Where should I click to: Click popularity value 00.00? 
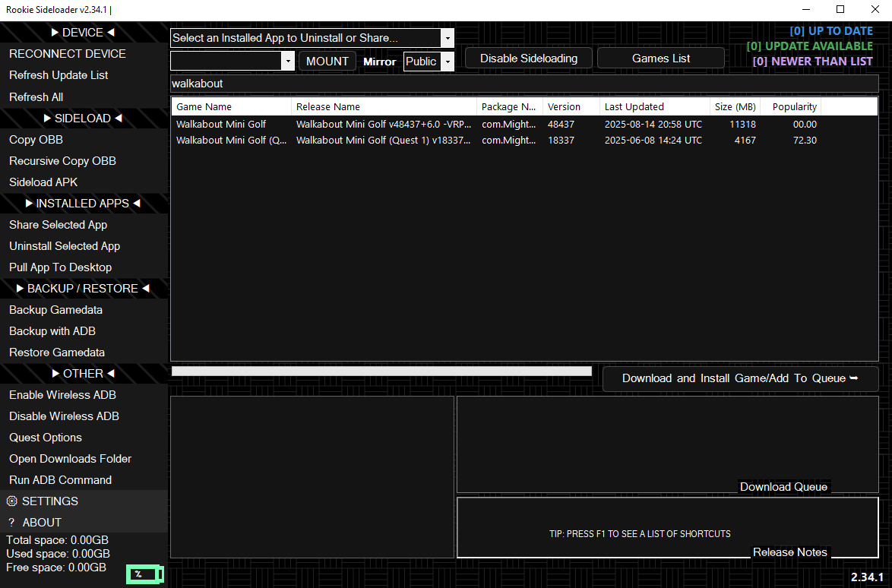pos(805,124)
